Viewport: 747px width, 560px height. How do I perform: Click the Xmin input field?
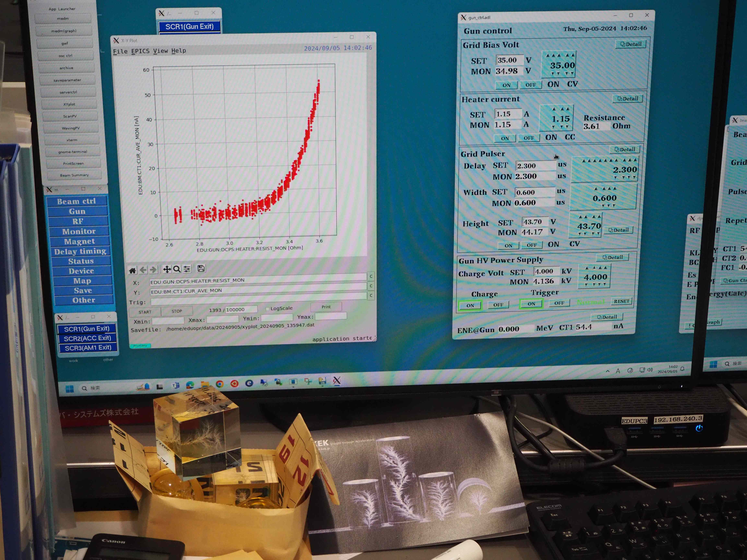tap(168, 320)
